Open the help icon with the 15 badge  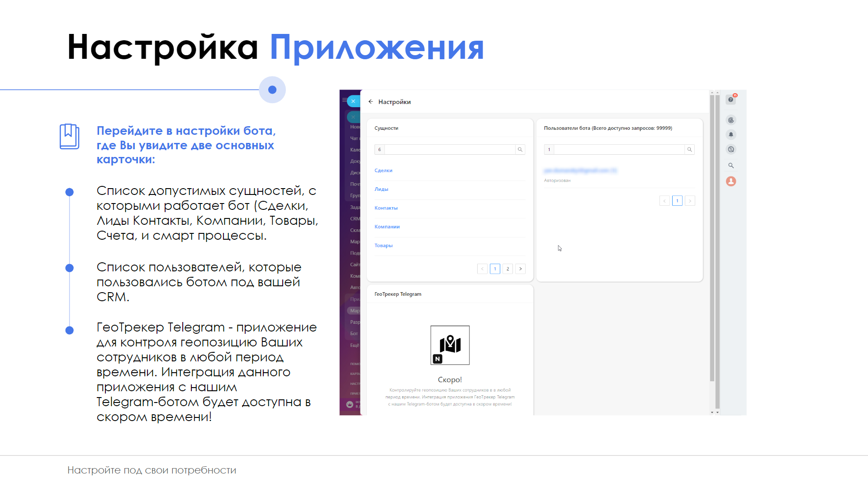tap(731, 99)
